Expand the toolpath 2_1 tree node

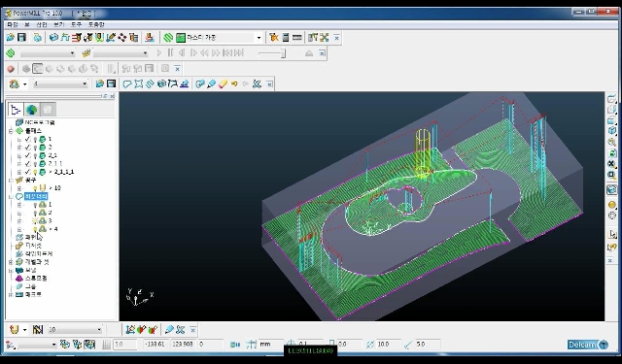(x=19, y=155)
